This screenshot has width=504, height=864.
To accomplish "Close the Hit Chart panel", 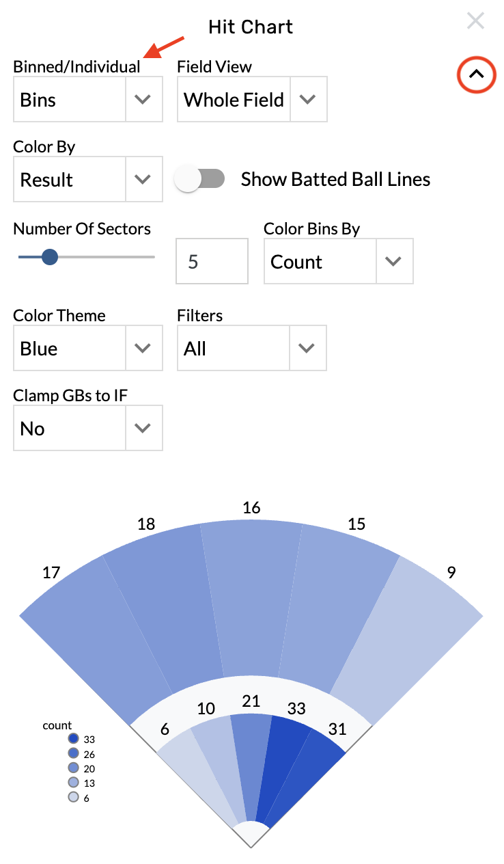I will click(475, 21).
